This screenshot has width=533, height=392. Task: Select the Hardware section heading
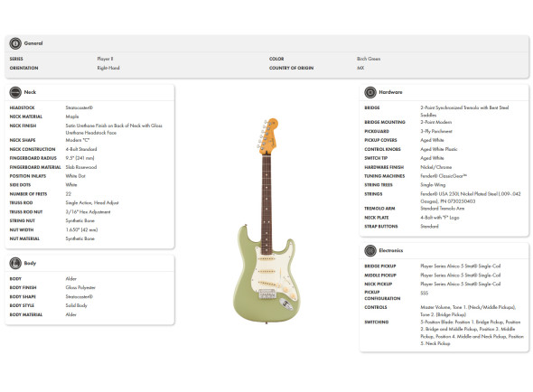390,92
